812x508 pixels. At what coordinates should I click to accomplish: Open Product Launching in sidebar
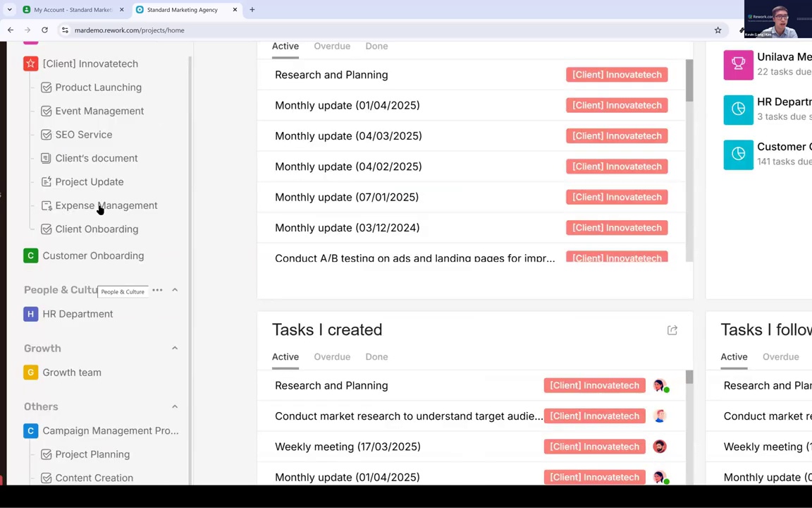[x=99, y=87]
